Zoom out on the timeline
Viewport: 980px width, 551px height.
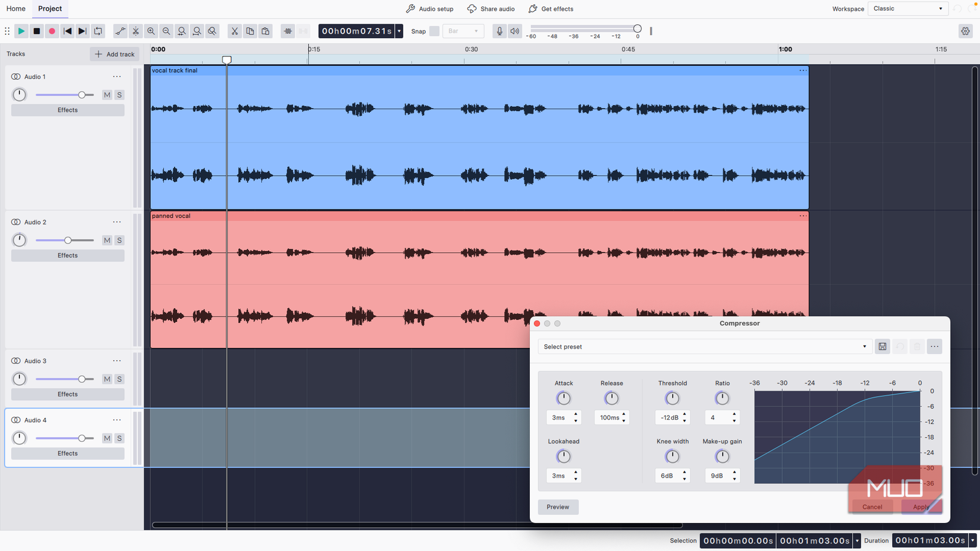[x=167, y=31]
